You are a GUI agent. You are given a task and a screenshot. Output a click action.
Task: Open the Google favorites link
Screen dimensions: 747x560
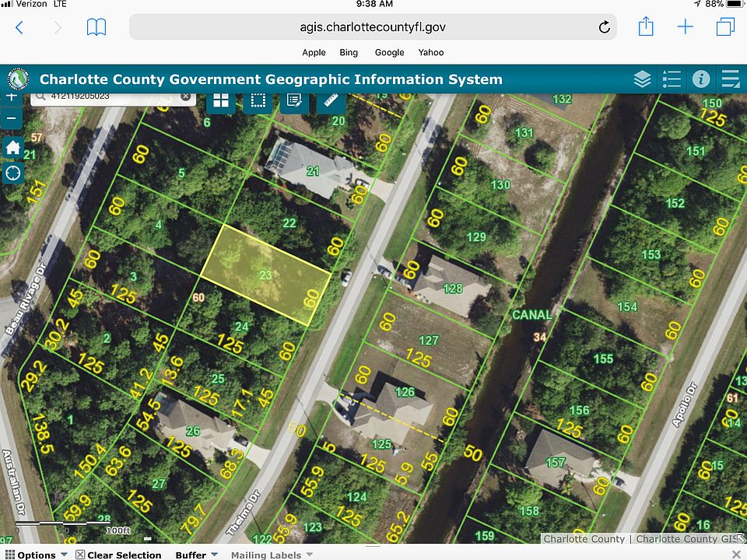point(389,52)
